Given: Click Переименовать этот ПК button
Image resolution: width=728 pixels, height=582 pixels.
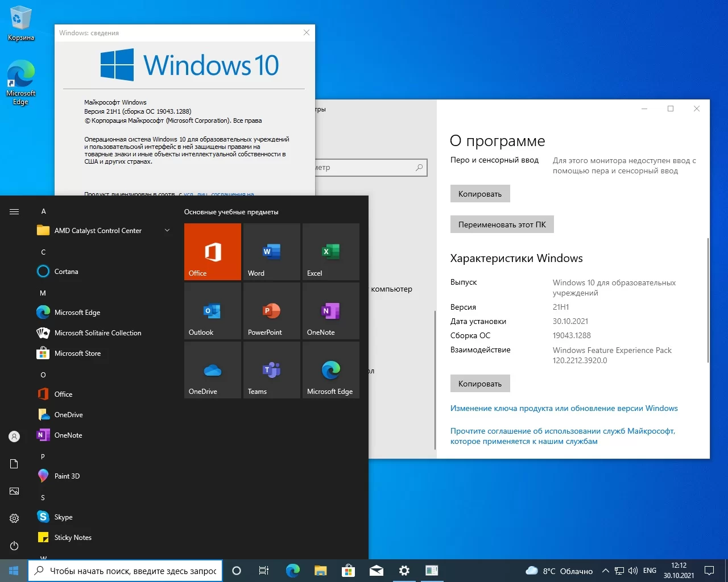Looking at the screenshot, I should coord(502,225).
